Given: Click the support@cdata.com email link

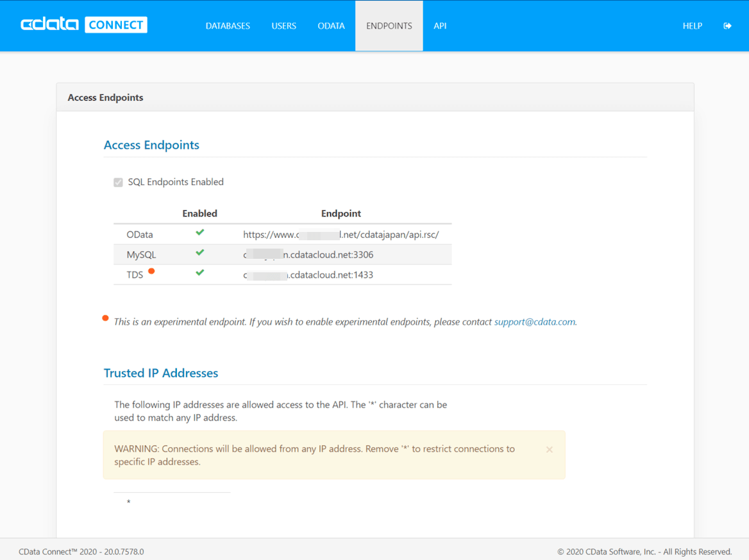Looking at the screenshot, I should coord(535,322).
